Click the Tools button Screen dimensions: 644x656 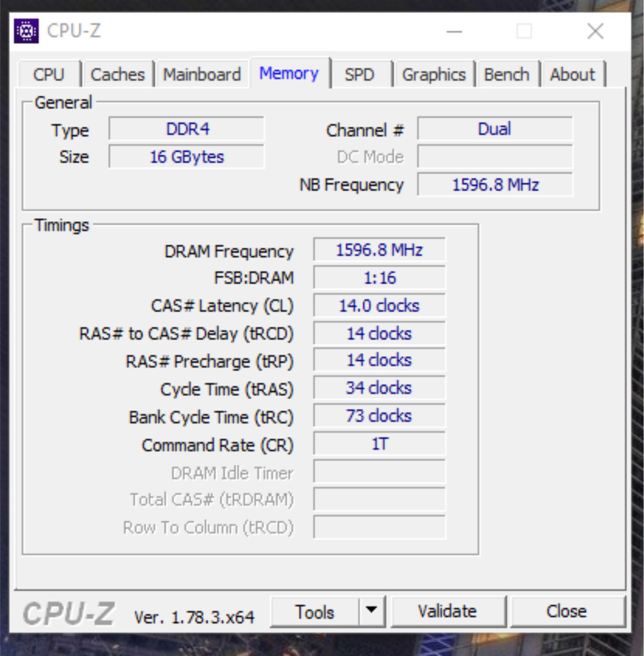pyautogui.click(x=315, y=612)
